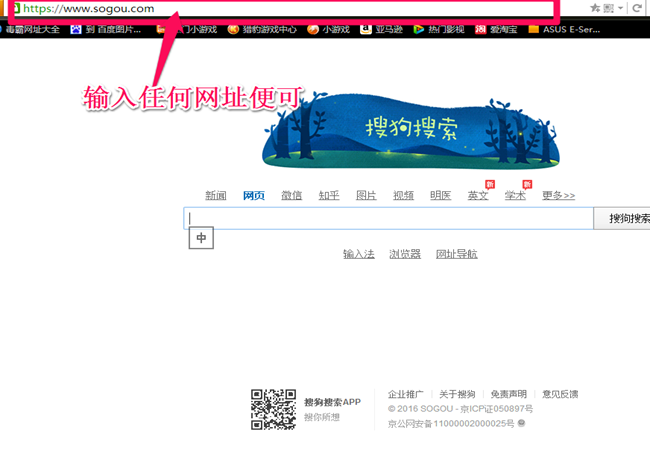The width and height of the screenshot is (650, 450).
Task: Click the Sogou QR code image
Action: tap(272, 409)
